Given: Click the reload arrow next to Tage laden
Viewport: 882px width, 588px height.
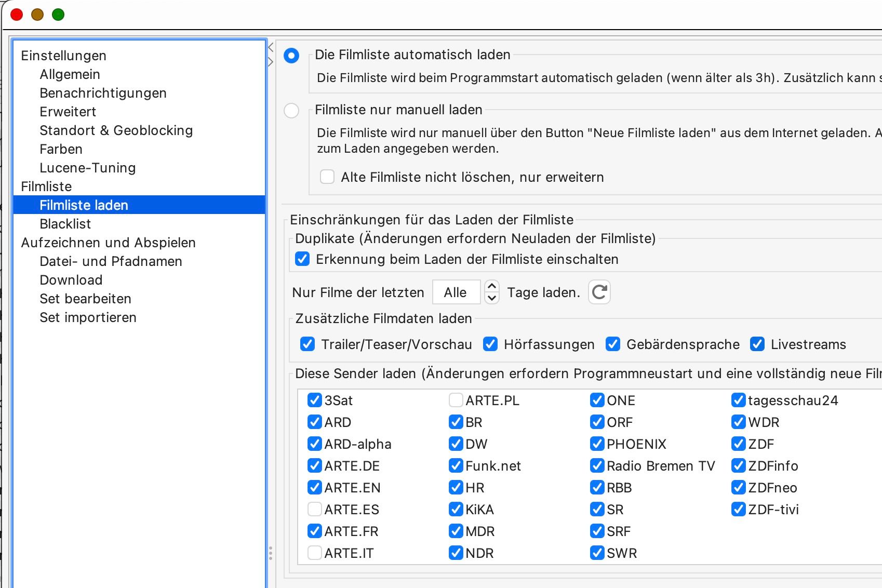Looking at the screenshot, I should (x=599, y=292).
